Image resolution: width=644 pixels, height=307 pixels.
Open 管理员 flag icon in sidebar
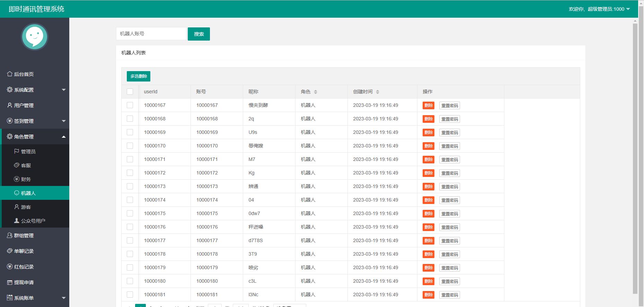point(17,151)
